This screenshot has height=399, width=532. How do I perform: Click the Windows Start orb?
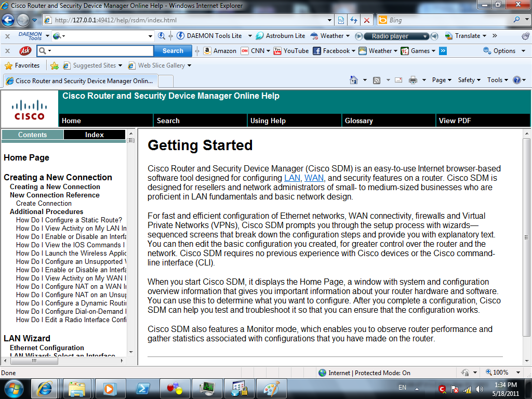14,389
